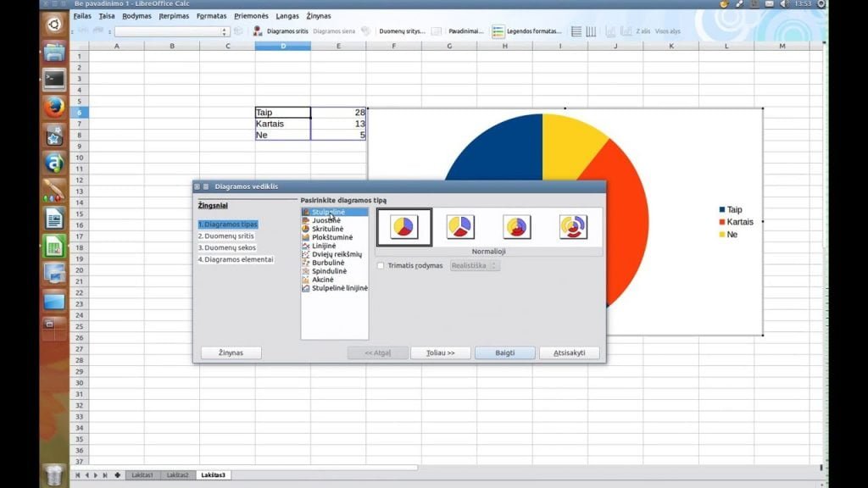Open the Ubuntu Dash home icon

click(x=54, y=25)
